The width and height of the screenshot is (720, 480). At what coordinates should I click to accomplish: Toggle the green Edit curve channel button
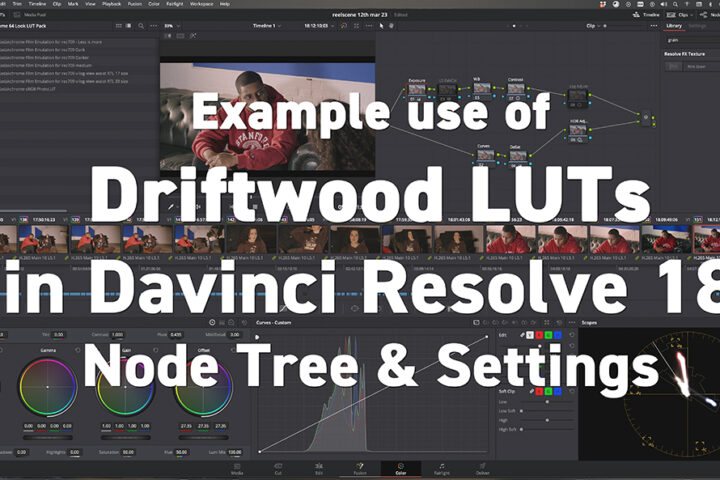(548, 335)
